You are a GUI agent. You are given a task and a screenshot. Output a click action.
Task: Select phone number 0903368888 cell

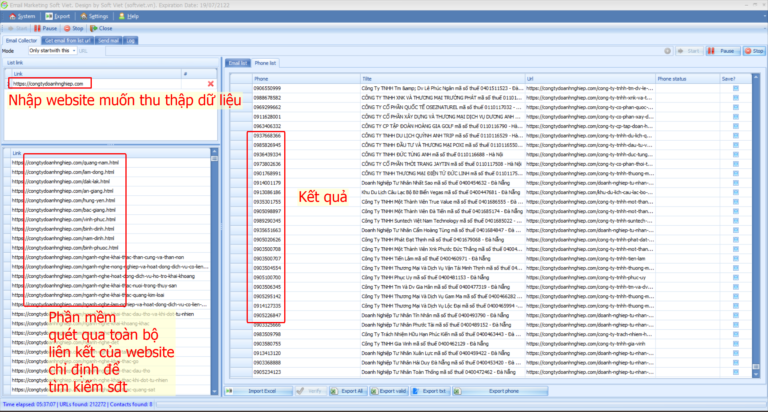point(306,363)
